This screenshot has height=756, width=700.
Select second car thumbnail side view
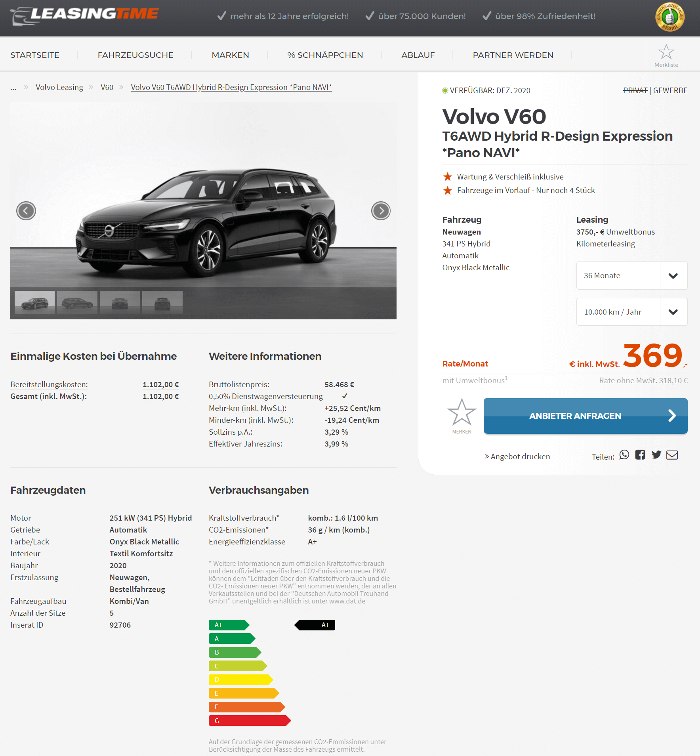tap(77, 302)
